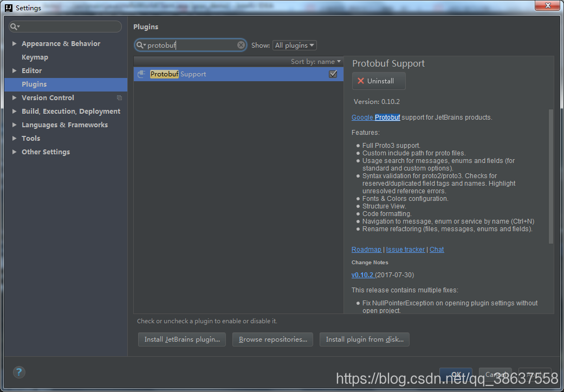Click "Fonts & Colors configuration." text
The width and height of the screenshot is (564, 392).
pyautogui.click(x=405, y=199)
